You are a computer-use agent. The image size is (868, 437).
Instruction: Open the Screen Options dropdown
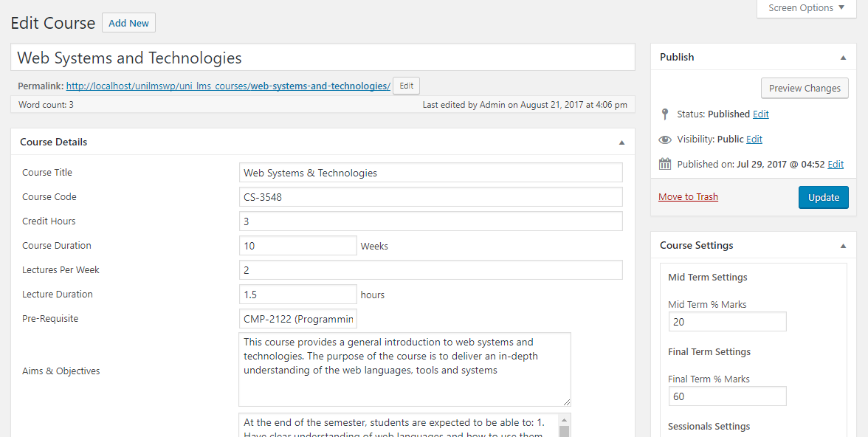[x=806, y=8]
